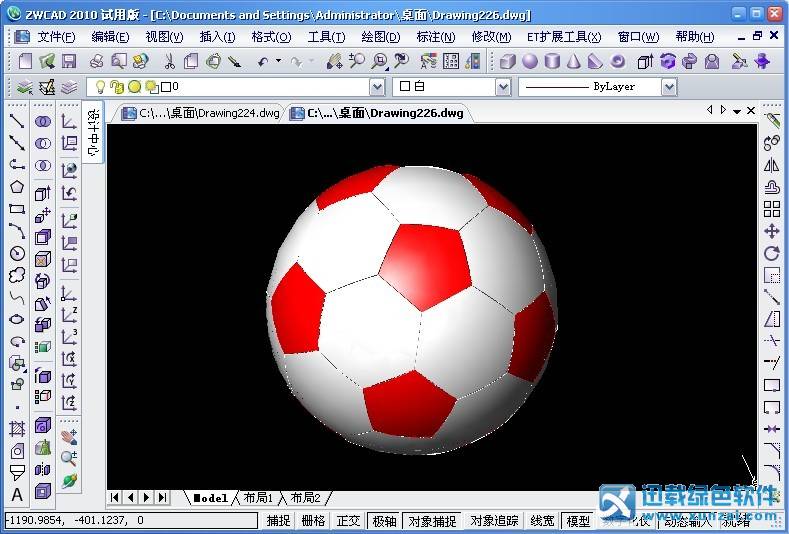Click the layer color square swatch
This screenshot has height=534, width=789.
pyautogui.click(x=166, y=88)
